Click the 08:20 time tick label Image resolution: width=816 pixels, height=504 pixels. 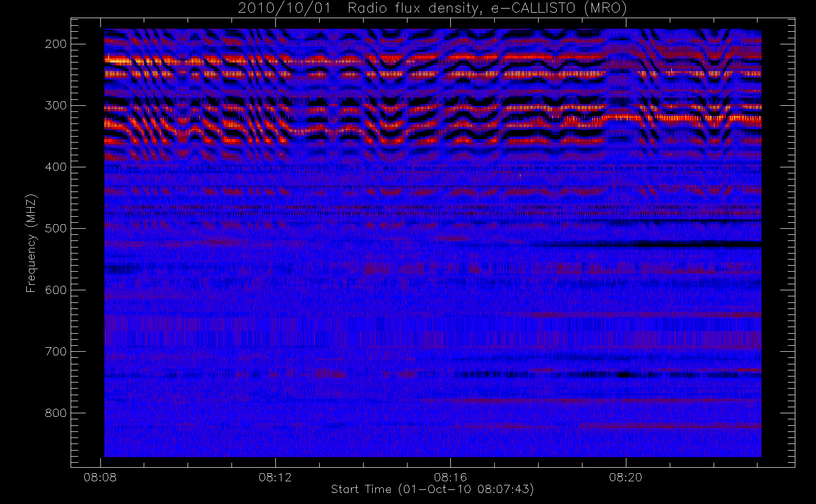pos(626,477)
